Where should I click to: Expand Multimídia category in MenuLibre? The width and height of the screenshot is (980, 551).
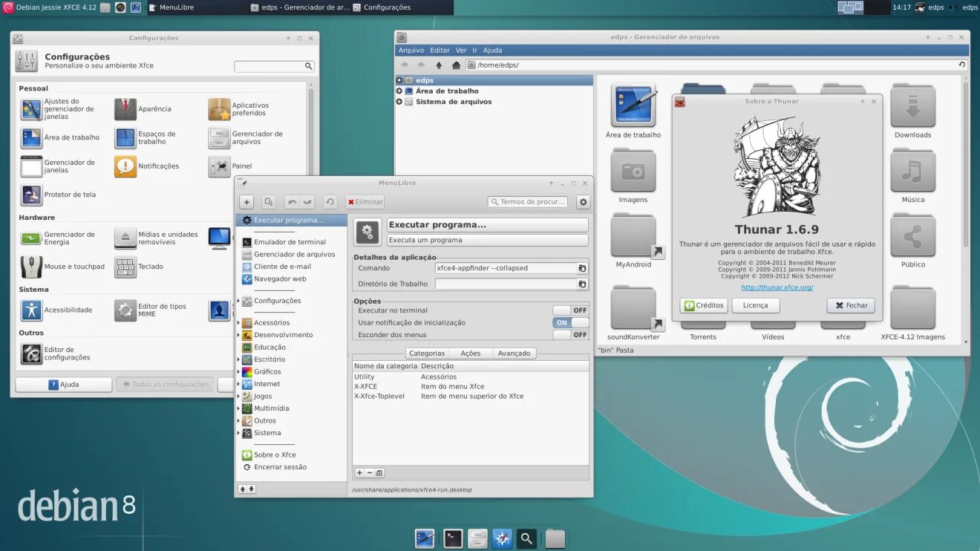click(238, 408)
